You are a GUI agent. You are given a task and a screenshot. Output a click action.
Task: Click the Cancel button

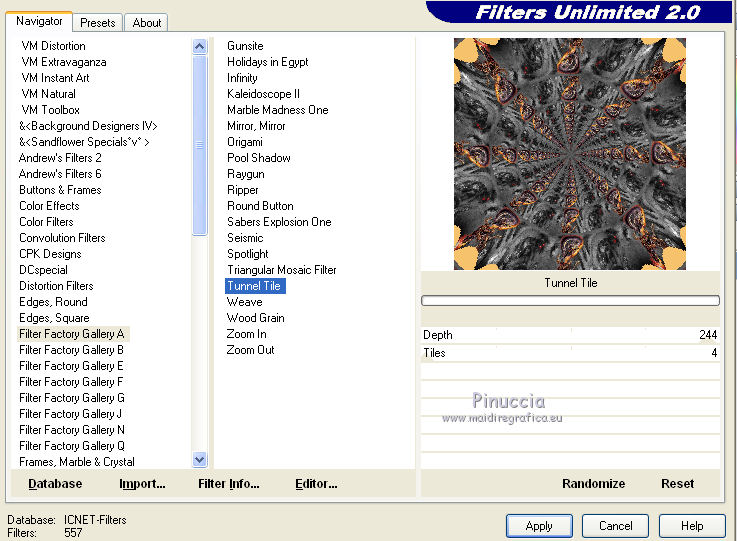pos(615,525)
